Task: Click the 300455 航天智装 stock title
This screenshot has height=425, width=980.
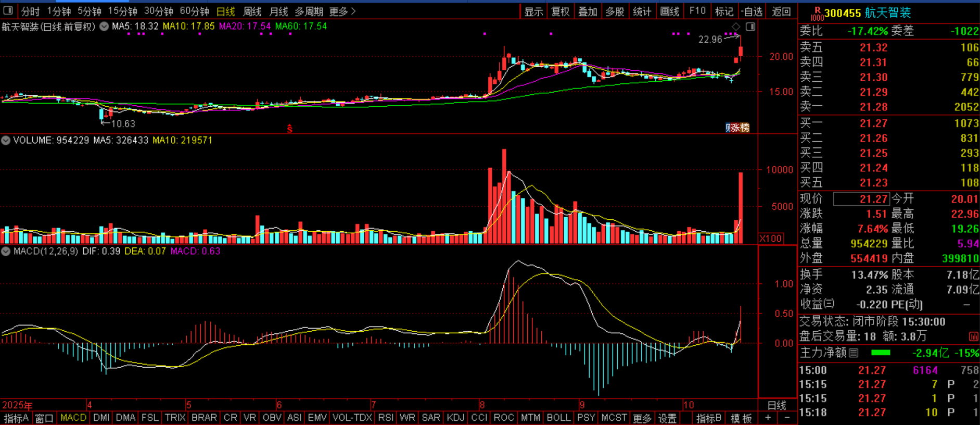Action: [867, 13]
